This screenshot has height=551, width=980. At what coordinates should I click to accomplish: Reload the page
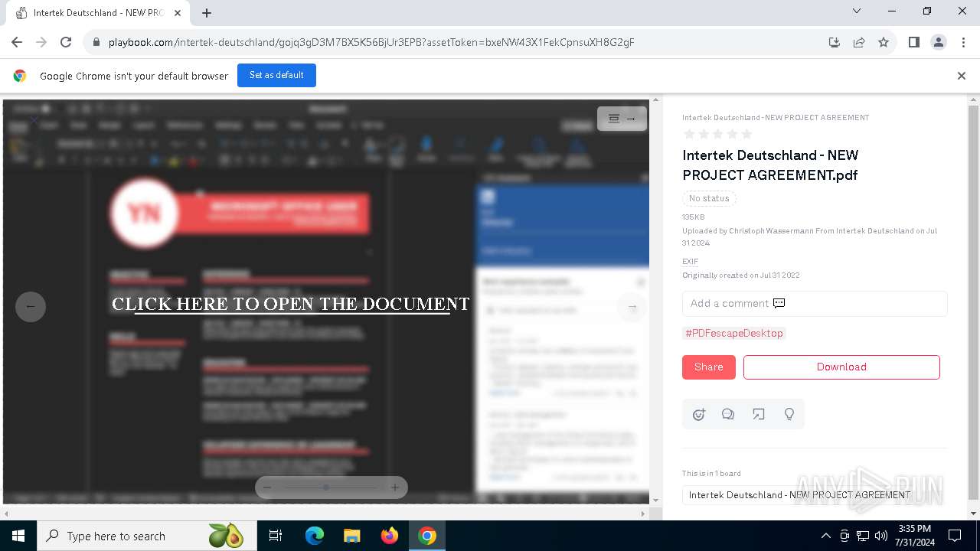point(66,42)
